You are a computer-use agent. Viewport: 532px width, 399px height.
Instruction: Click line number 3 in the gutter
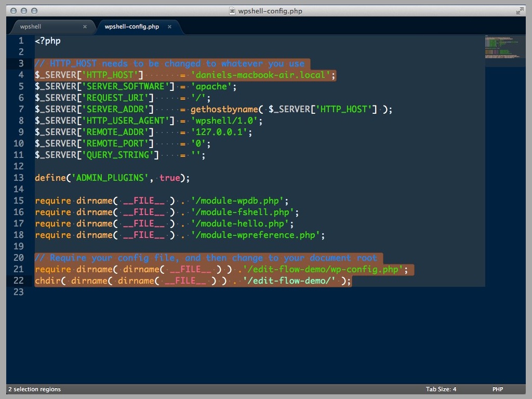pyautogui.click(x=21, y=63)
